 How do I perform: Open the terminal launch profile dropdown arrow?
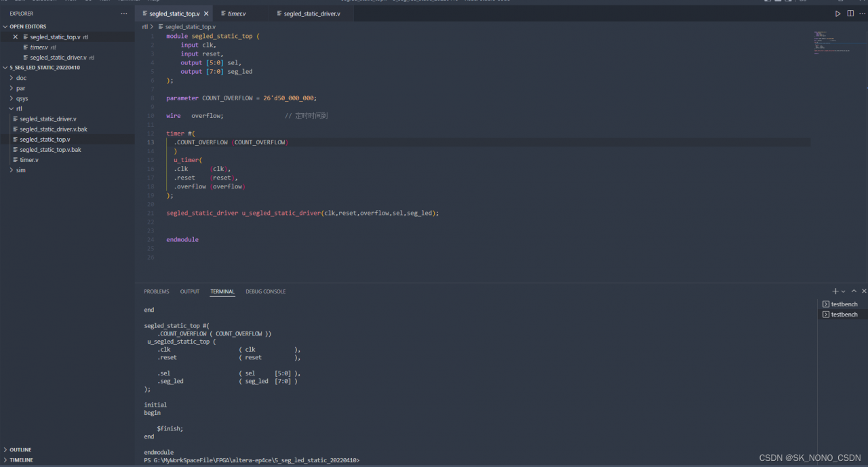[x=844, y=291]
